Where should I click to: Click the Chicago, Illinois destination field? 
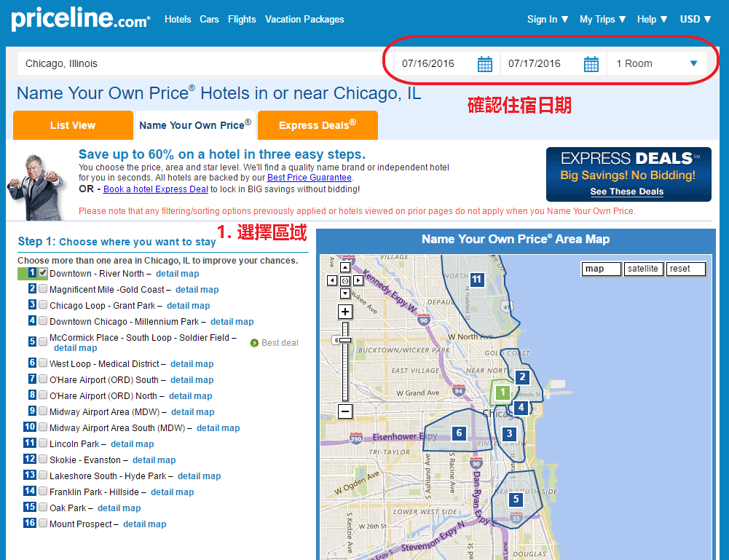(197, 64)
